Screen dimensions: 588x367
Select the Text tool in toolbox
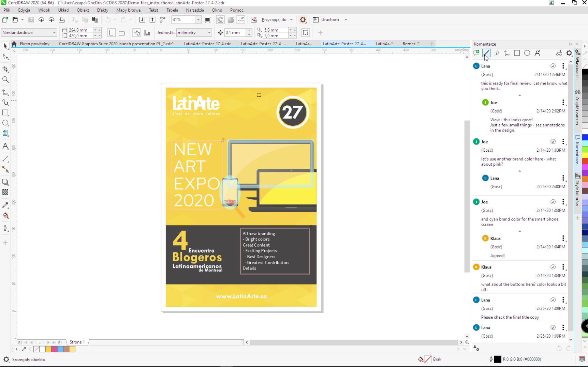tap(5, 146)
